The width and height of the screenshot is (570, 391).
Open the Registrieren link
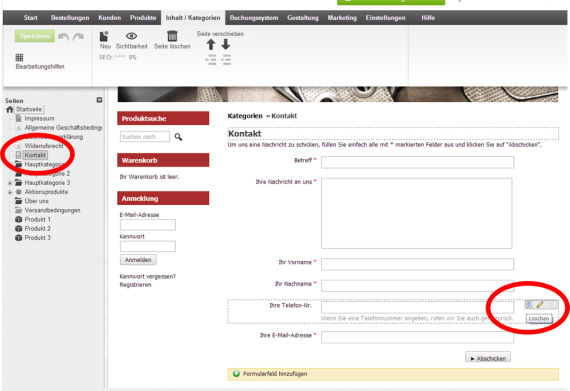(135, 285)
